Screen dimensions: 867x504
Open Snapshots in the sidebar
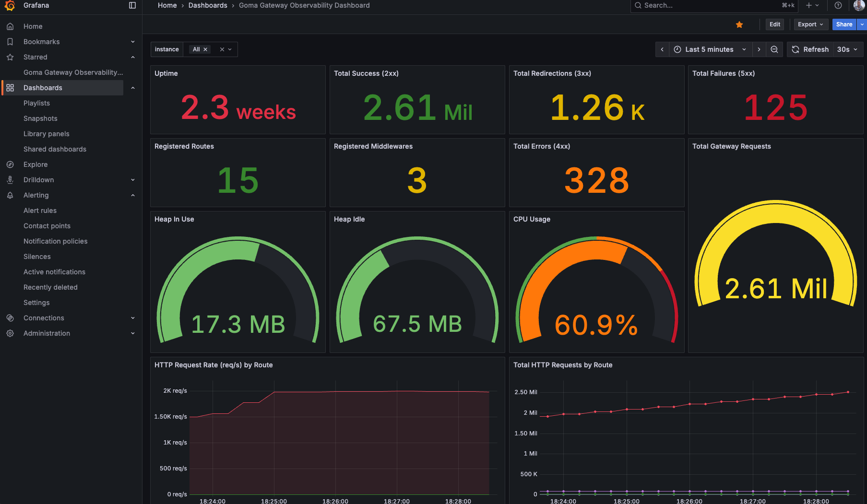click(x=40, y=118)
